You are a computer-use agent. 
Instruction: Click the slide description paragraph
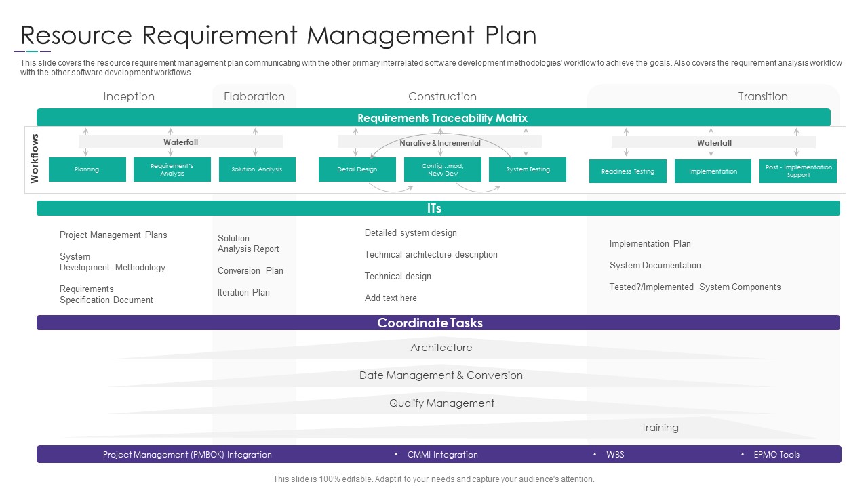pos(431,68)
